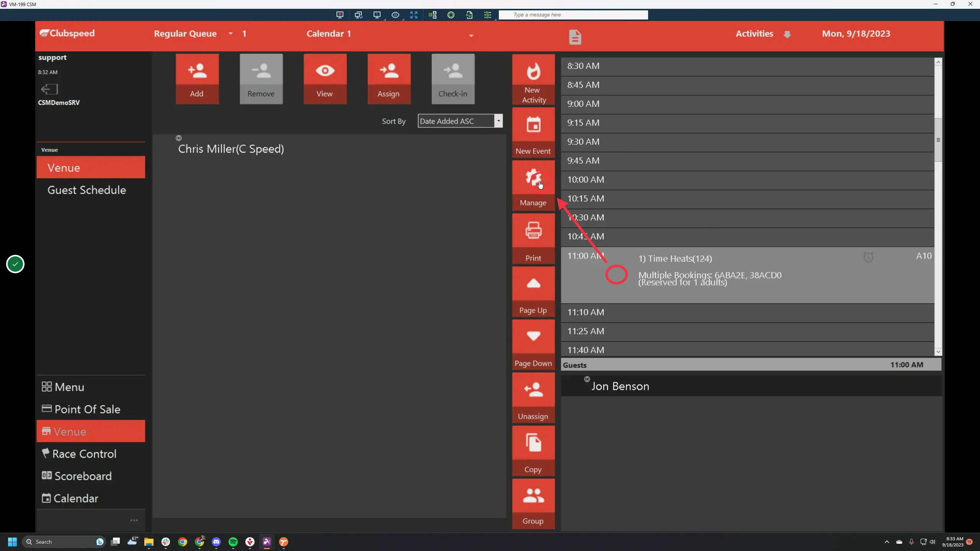Open the Menu section

coord(91,387)
